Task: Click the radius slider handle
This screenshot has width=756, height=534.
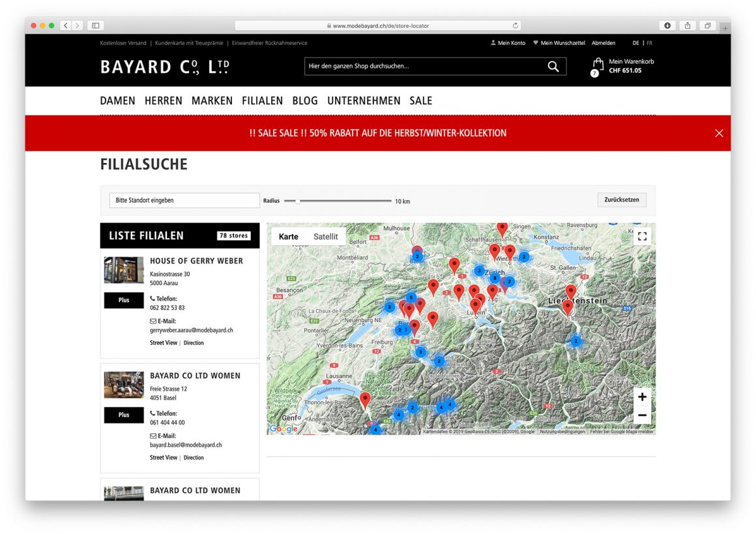Action: click(297, 201)
